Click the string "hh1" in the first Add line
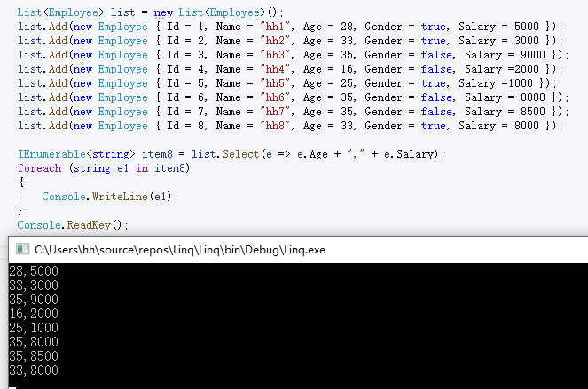 click(x=275, y=27)
